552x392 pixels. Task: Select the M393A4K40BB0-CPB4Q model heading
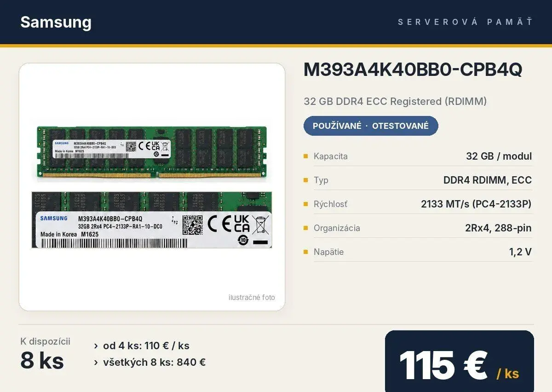(x=413, y=69)
